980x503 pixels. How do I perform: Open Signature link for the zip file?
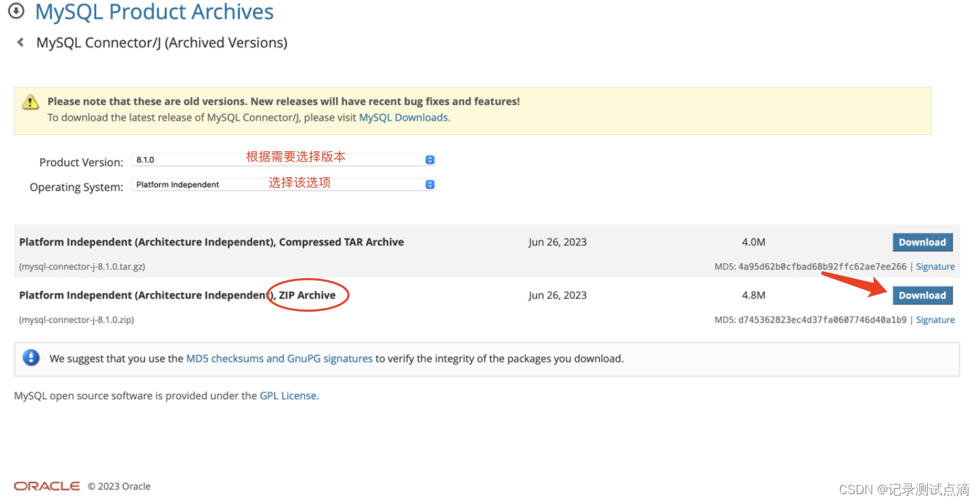935,320
